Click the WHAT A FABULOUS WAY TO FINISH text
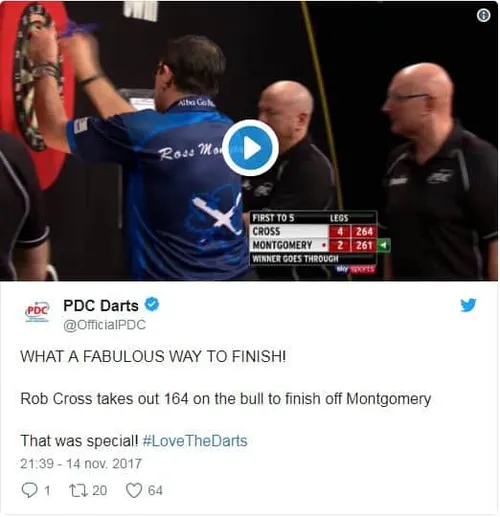This screenshot has height=517, width=500. click(x=153, y=356)
